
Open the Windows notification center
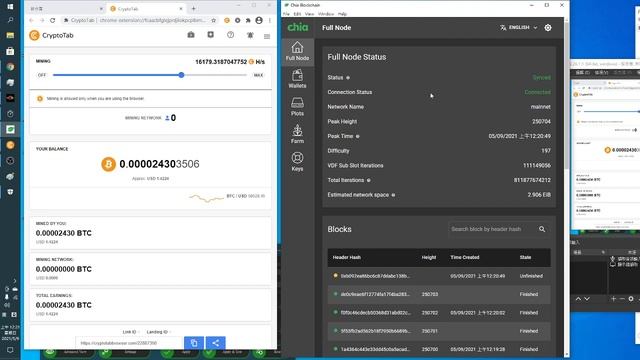pos(10,350)
